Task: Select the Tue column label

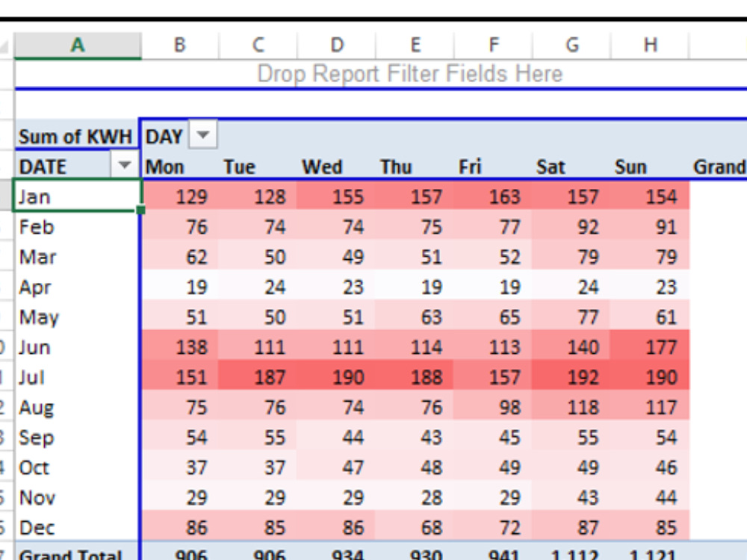Action: click(x=240, y=167)
